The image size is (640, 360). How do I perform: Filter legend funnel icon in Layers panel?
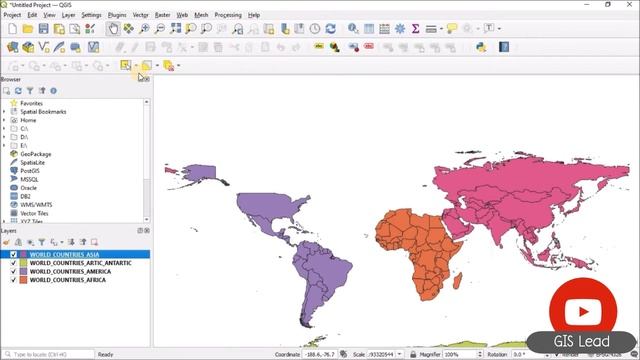point(42,242)
